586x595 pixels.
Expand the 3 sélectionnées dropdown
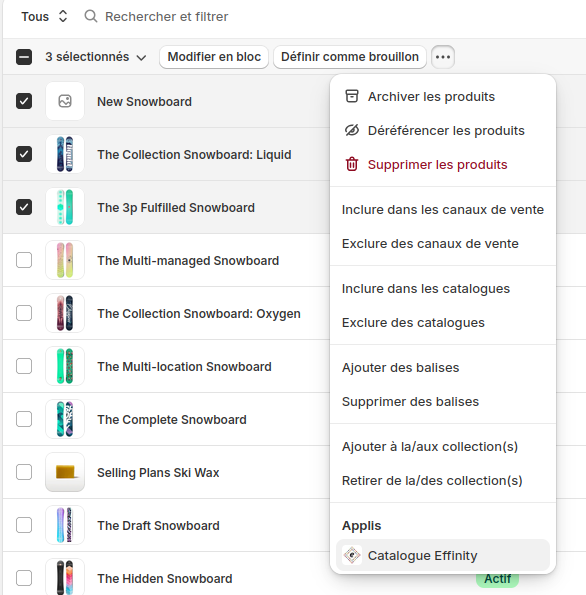[96, 57]
